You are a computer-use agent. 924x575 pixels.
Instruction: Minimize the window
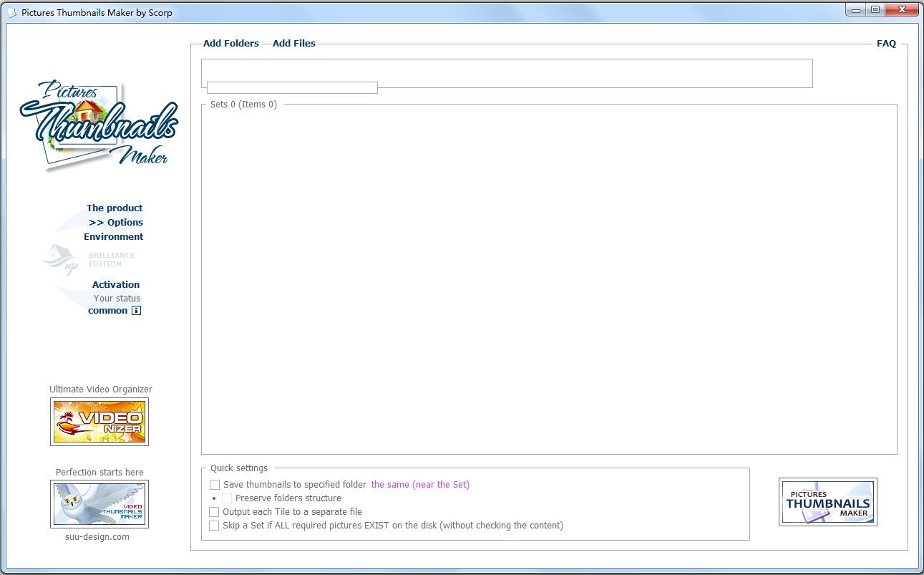856,9
